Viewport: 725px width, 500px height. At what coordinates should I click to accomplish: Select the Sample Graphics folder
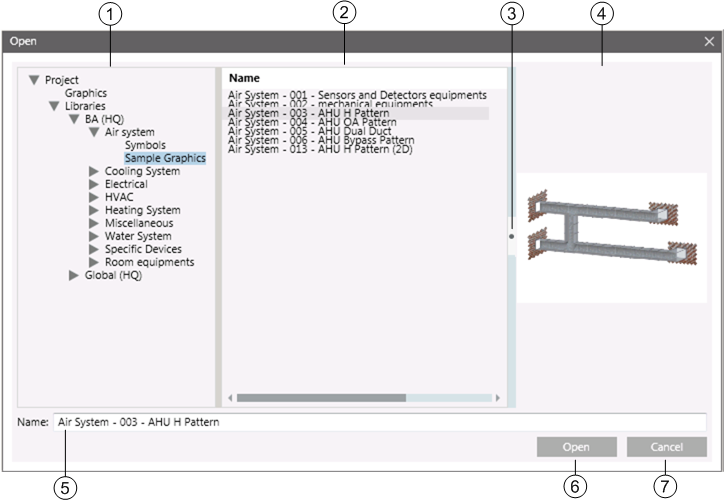click(165, 158)
